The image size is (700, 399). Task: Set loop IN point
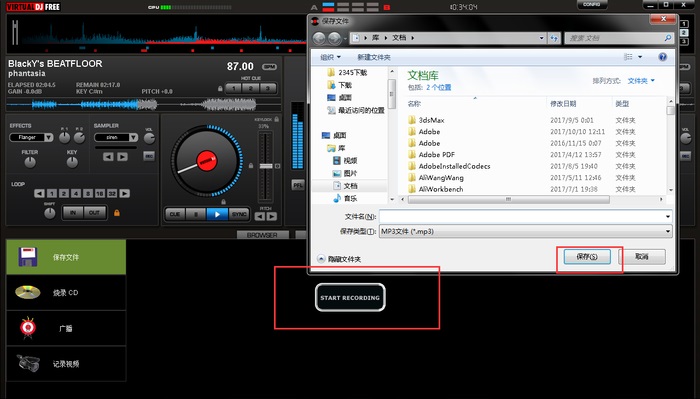[73, 213]
